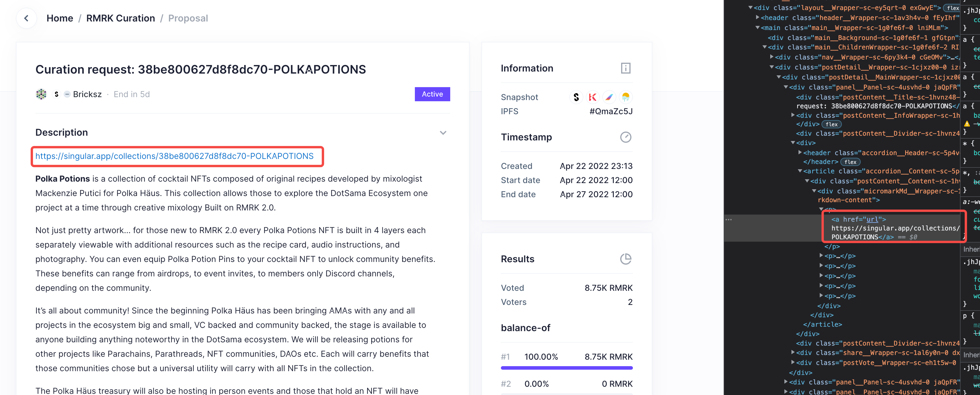Go to Home in breadcrumb

pos(60,18)
